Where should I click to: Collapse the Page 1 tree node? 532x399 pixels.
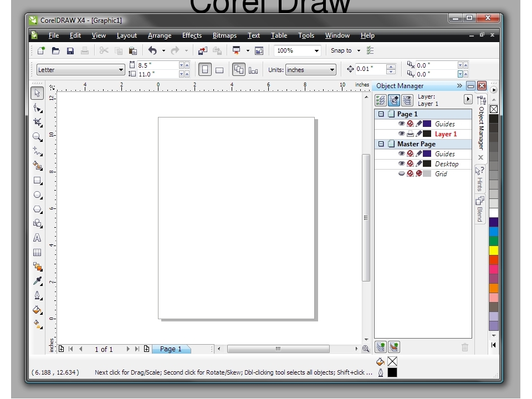381,114
